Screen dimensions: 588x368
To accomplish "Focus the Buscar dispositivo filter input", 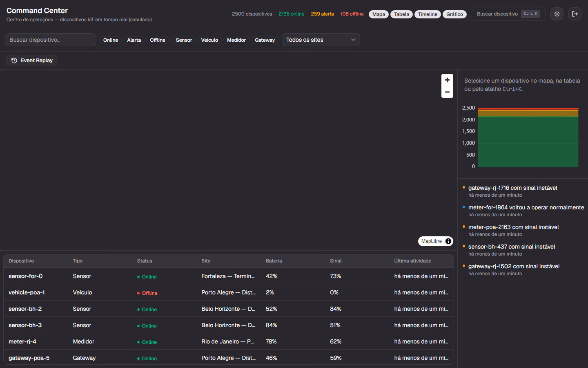I will coord(51,40).
